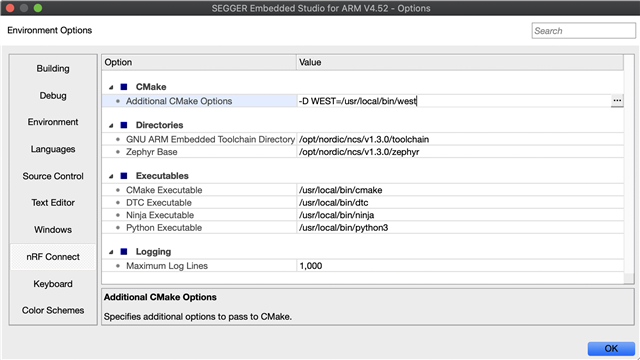Viewport: 640px width, 360px height.
Task: Click the /usr/local/bin/python3 value
Action: (x=343, y=228)
